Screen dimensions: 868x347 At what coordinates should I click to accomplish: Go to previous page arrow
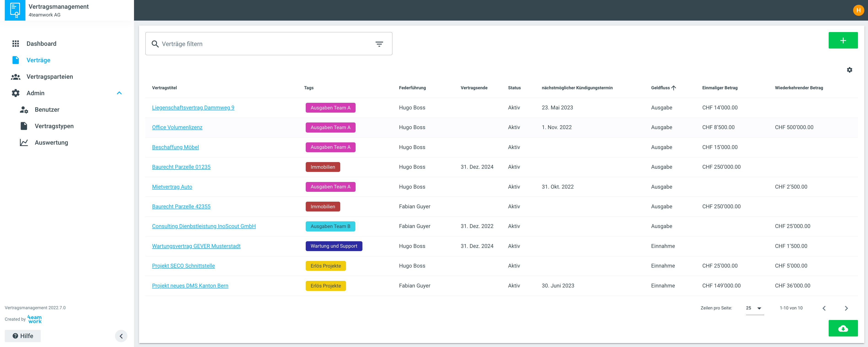point(824,308)
